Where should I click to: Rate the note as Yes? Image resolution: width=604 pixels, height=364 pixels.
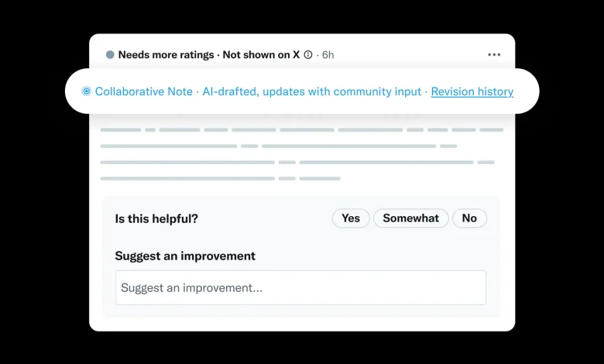(x=351, y=218)
